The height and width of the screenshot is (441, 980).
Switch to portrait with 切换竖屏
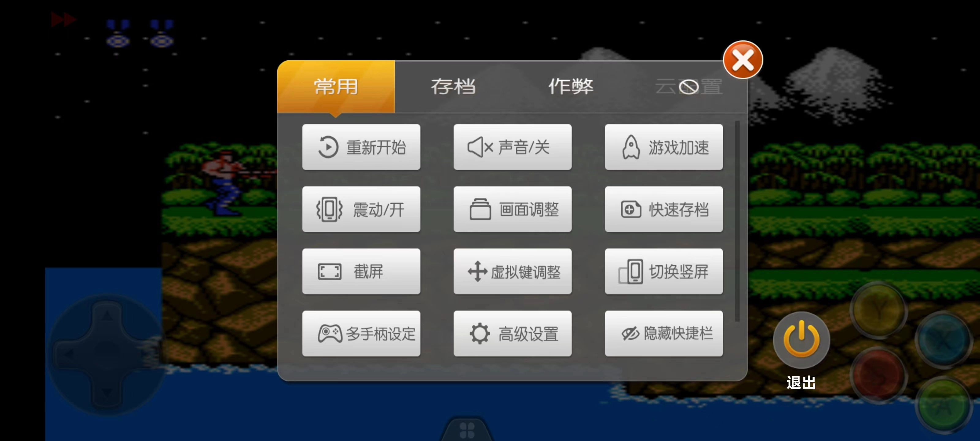(664, 271)
